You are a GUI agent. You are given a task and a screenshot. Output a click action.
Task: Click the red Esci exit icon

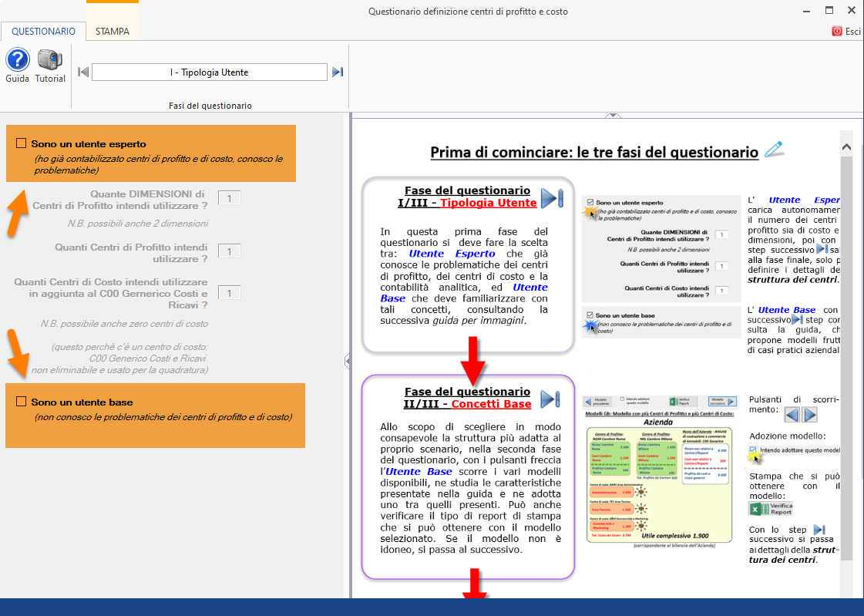pos(837,32)
